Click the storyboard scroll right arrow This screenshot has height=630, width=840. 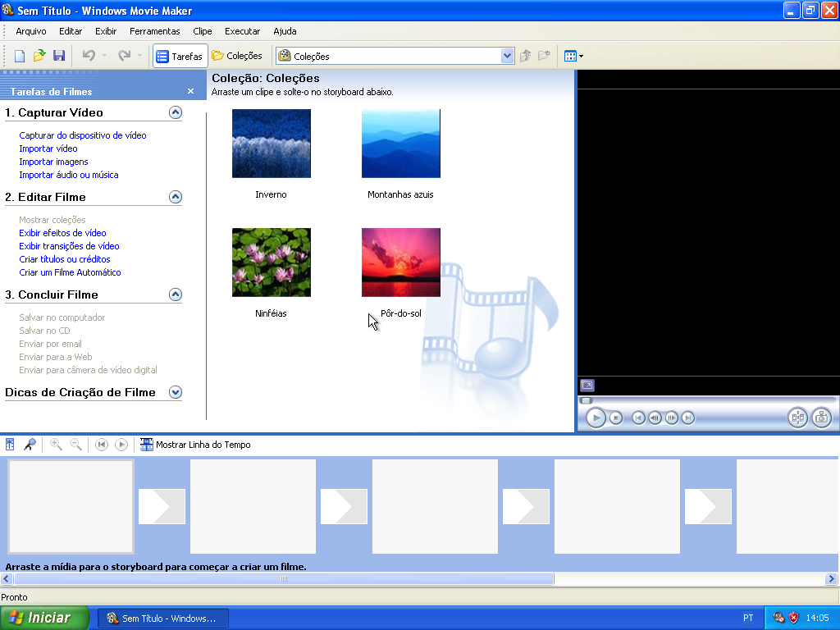pos(831,579)
